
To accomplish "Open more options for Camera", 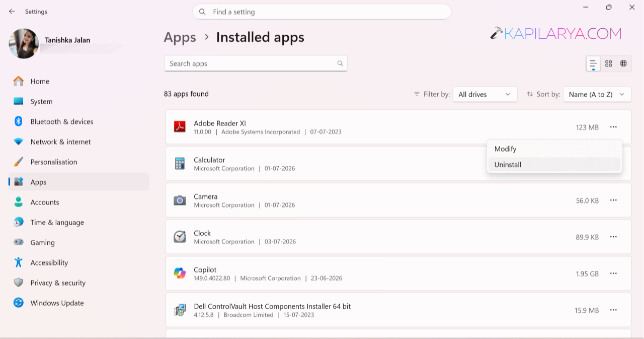I will click(x=613, y=200).
